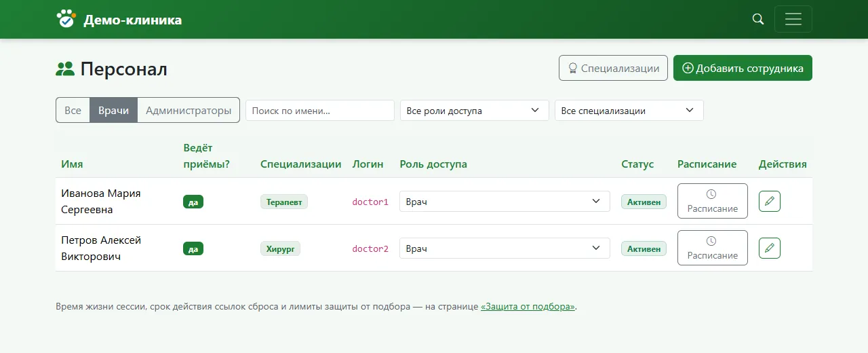Click the Ведёт приёмы? column header
This screenshot has width=868, height=353.
[207, 155]
